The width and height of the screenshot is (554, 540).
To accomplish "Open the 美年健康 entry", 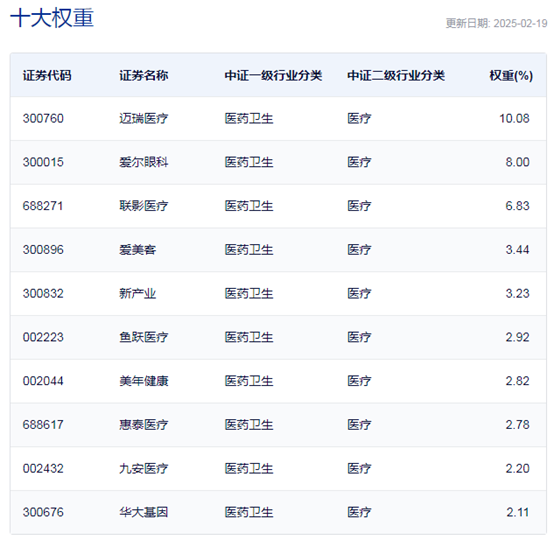I will pyautogui.click(x=143, y=381).
